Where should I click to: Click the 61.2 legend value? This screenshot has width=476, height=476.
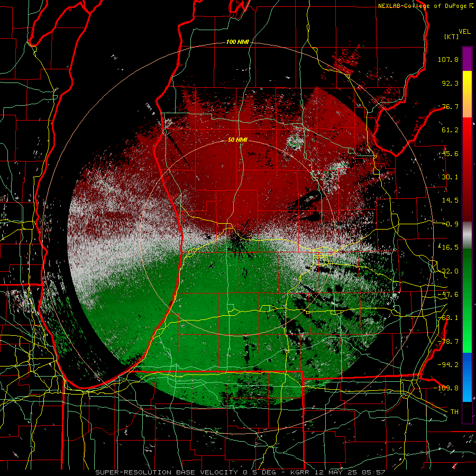pyautogui.click(x=450, y=130)
